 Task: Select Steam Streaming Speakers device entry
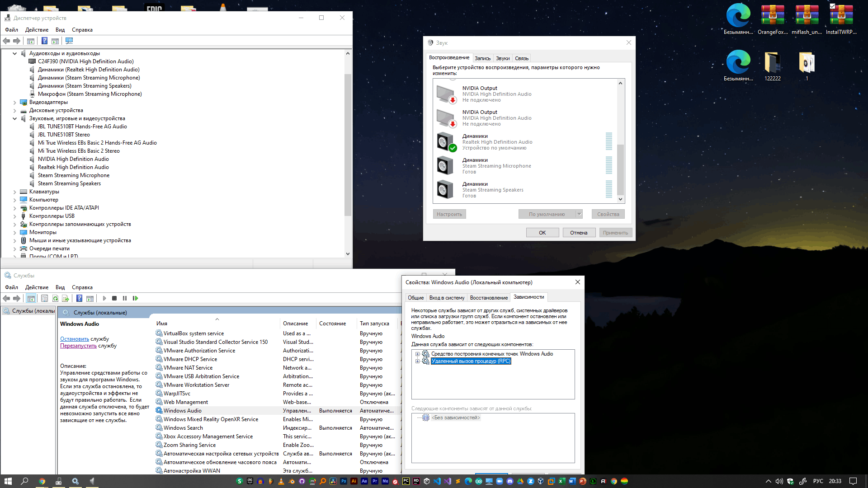click(x=524, y=189)
